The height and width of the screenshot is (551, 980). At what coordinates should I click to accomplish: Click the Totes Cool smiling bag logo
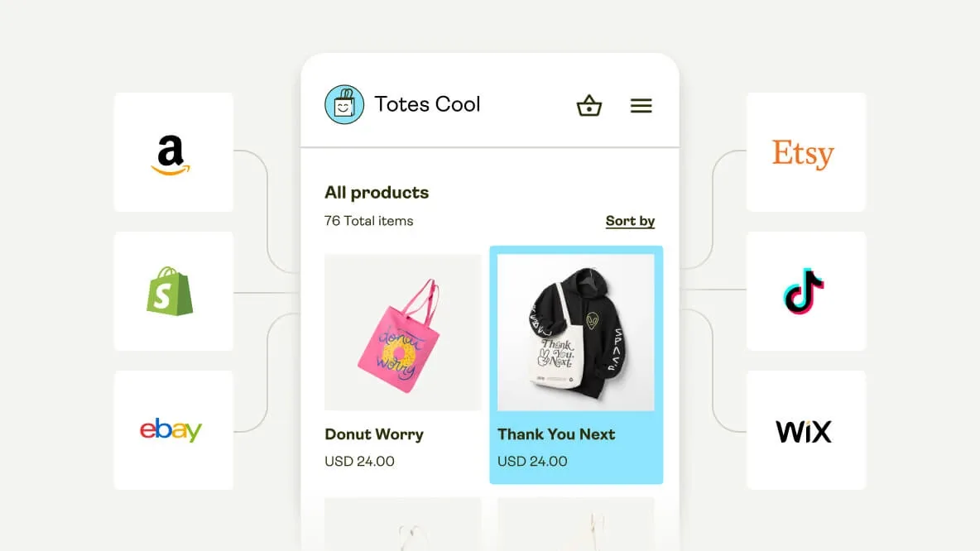tap(344, 104)
